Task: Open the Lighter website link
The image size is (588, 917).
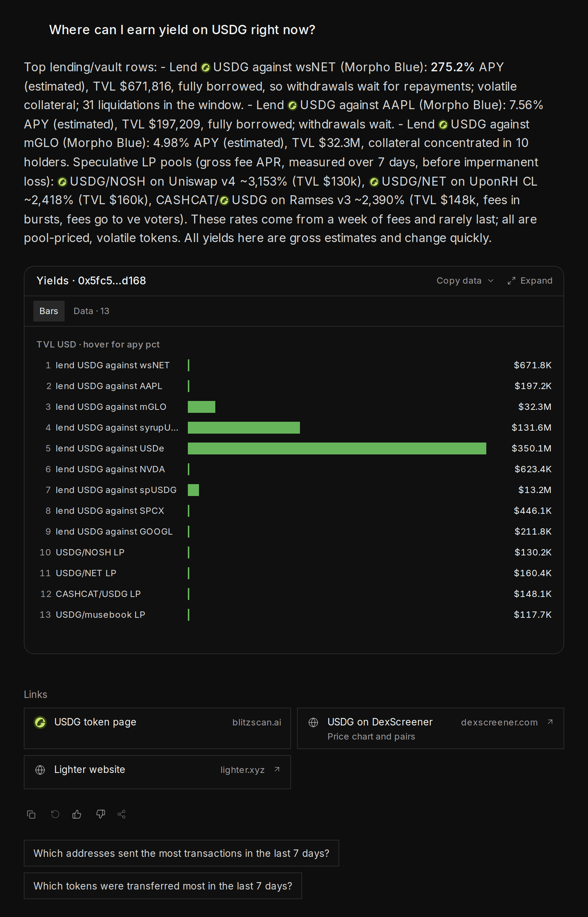Action: pyautogui.click(x=157, y=772)
